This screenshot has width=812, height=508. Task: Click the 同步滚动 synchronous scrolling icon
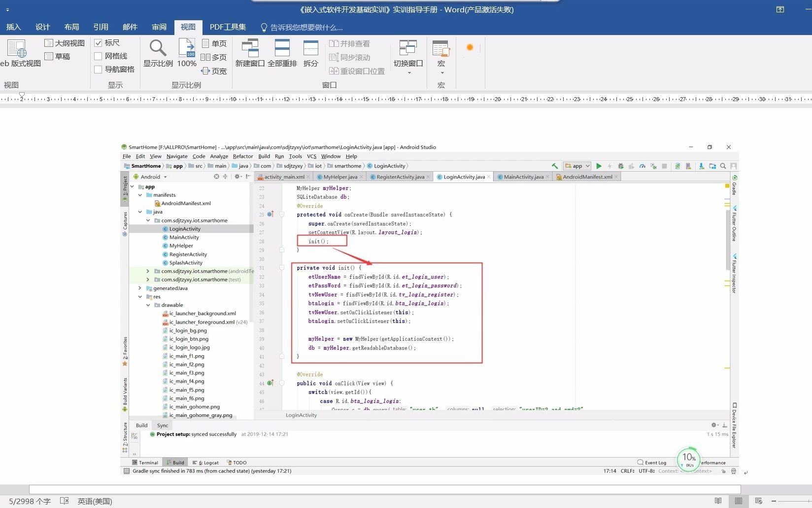(x=334, y=57)
